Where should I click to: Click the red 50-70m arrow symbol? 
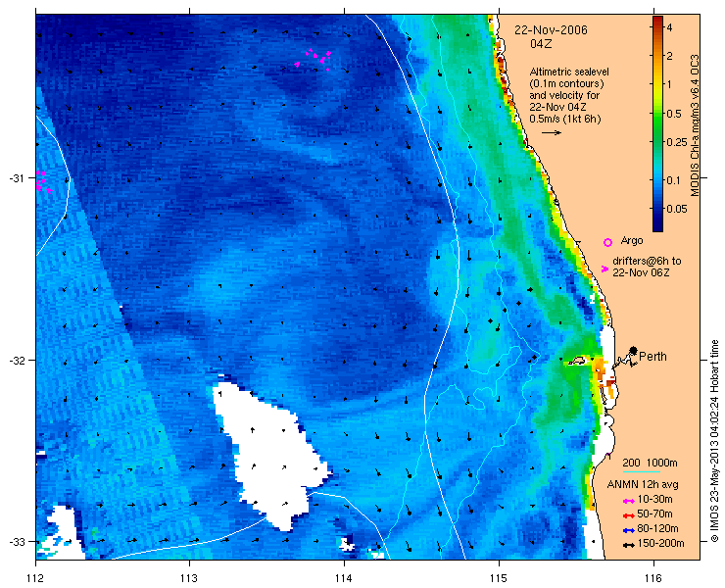pyautogui.click(x=628, y=515)
